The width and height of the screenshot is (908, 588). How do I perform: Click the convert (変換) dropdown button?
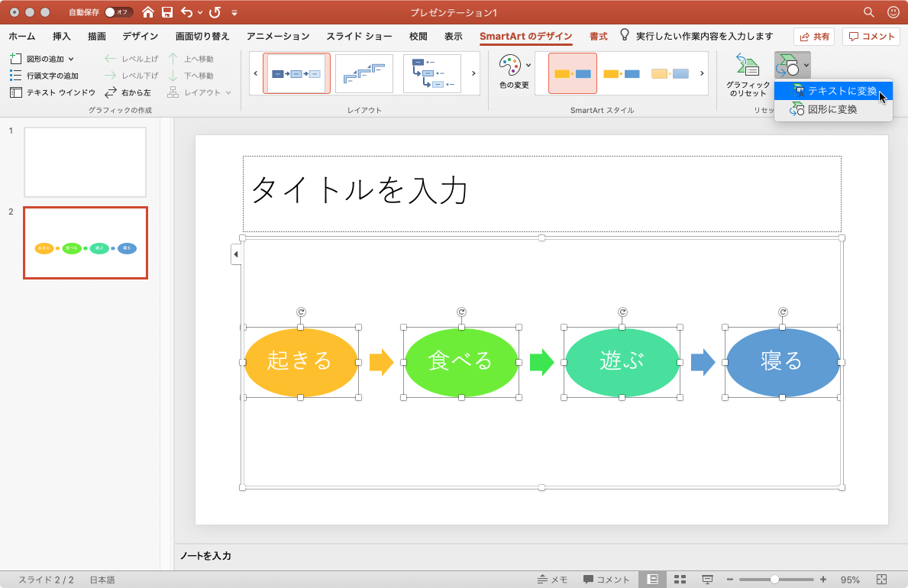coord(792,64)
